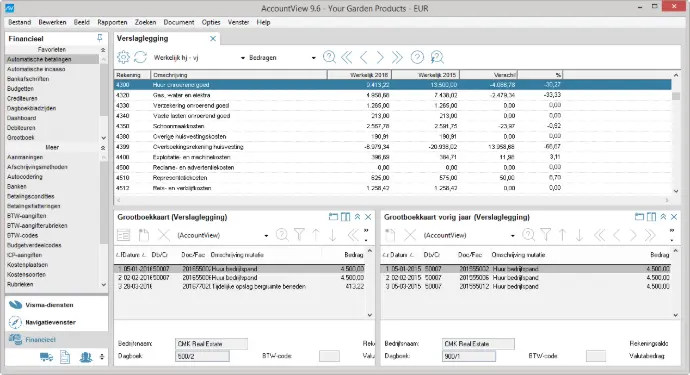Open Automatische betalingen in favorites
This screenshot has height=375, width=690.
52,59
